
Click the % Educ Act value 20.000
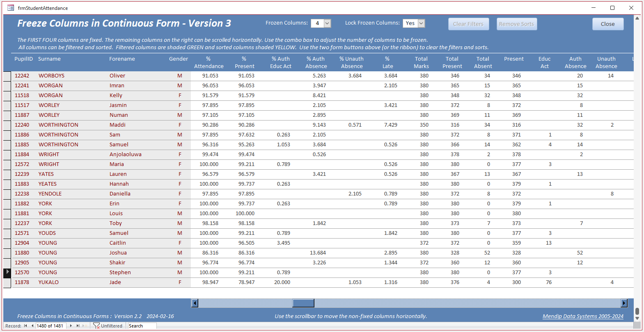coord(282,282)
